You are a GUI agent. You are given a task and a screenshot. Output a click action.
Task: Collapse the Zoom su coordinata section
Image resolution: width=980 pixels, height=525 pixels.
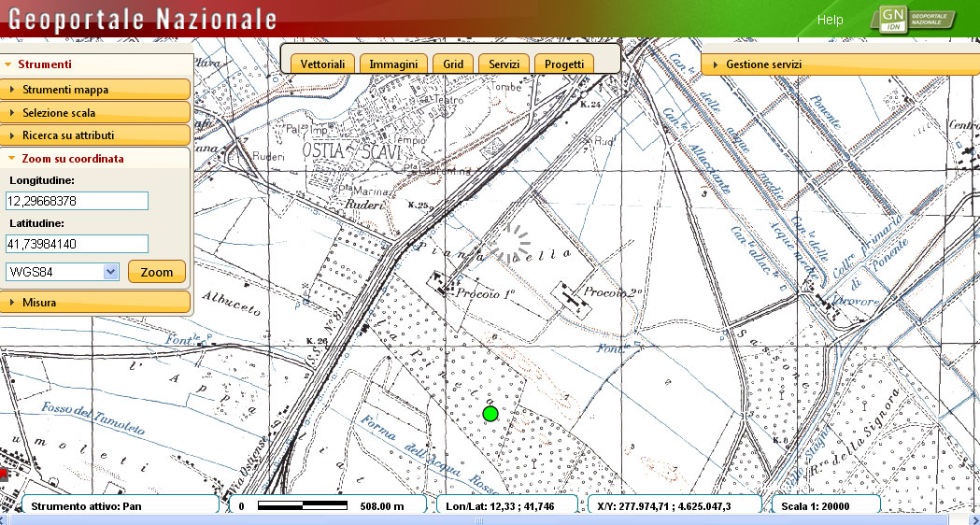(95, 159)
